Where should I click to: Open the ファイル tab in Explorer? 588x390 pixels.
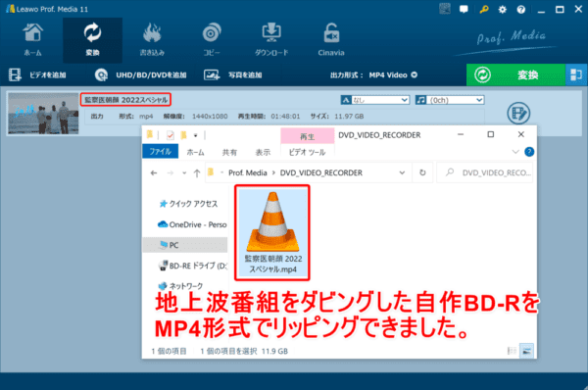click(x=160, y=152)
